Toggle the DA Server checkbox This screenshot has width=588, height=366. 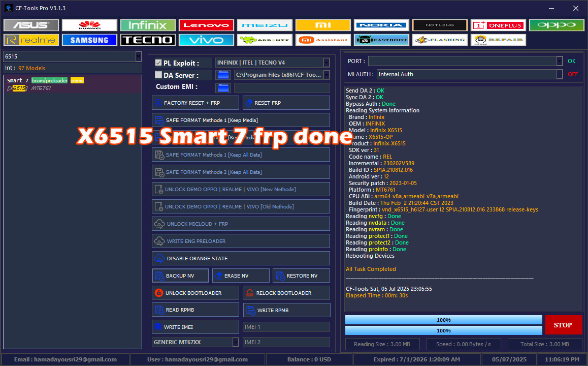(x=158, y=75)
